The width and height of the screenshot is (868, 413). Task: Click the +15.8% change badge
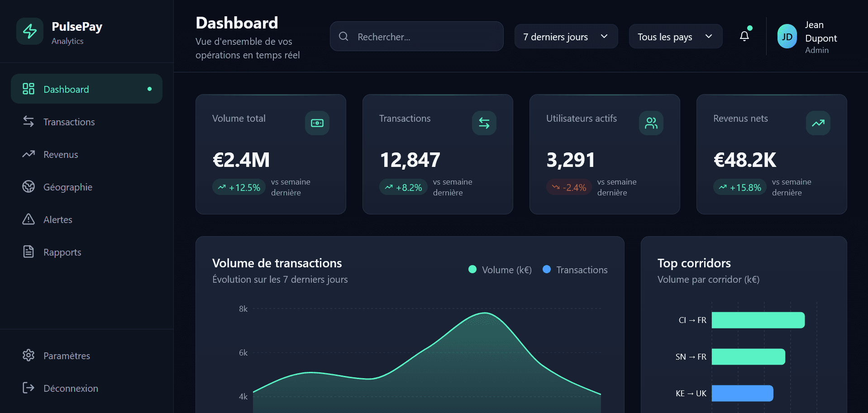pyautogui.click(x=740, y=187)
